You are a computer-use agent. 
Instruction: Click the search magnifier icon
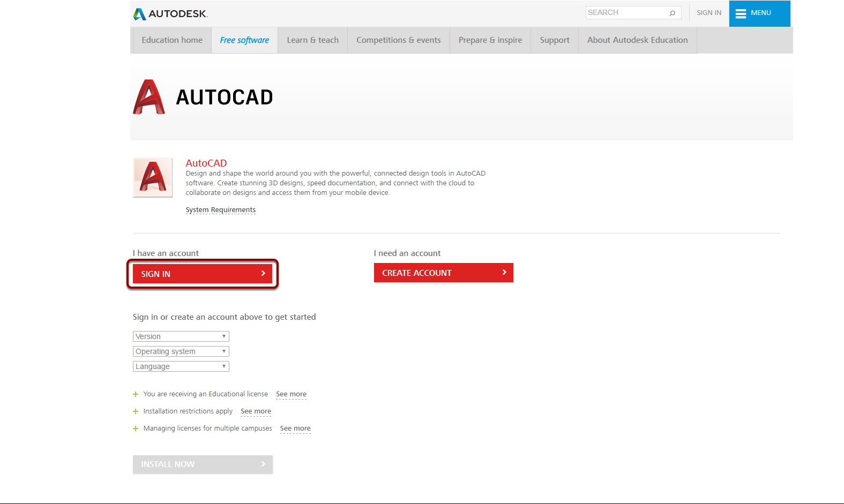(672, 13)
